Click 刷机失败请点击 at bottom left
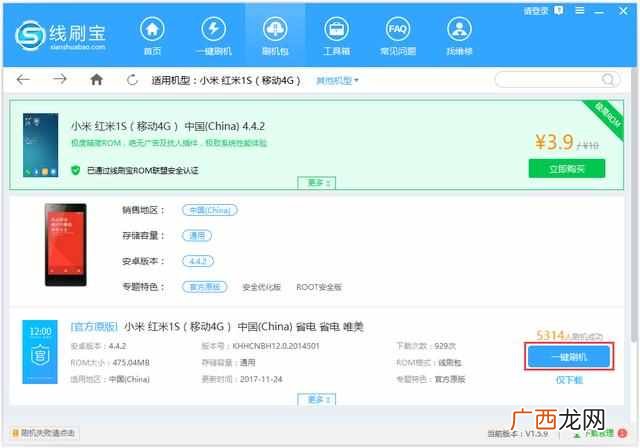 44,433
